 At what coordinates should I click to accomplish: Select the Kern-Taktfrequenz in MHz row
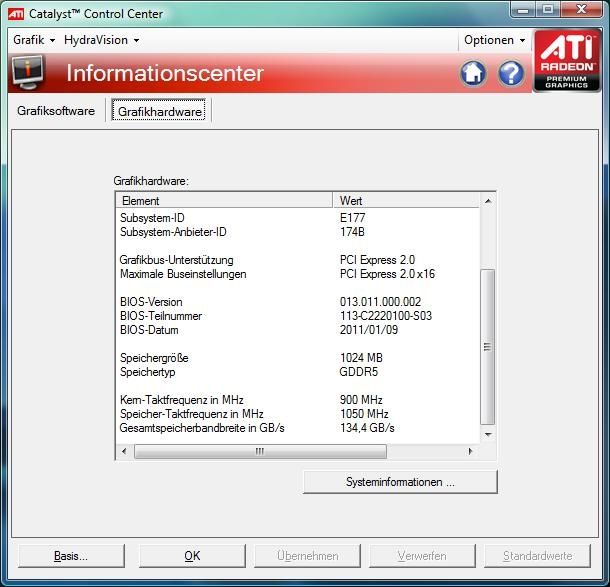tap(298, 400)
